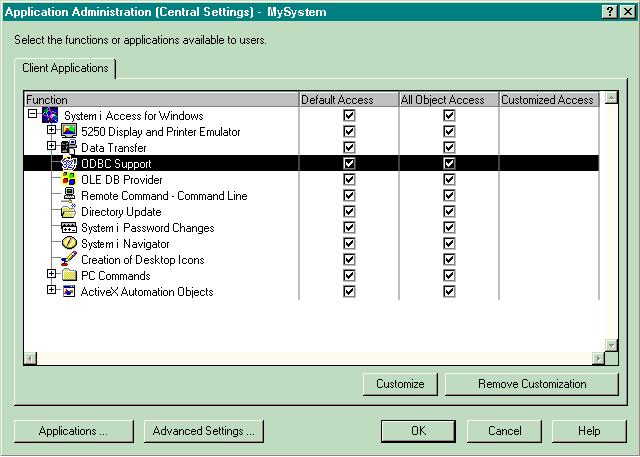Toggle Default Access for System i Access for Windows
Viewport: 640px width, 457px height.
(349, 115)
